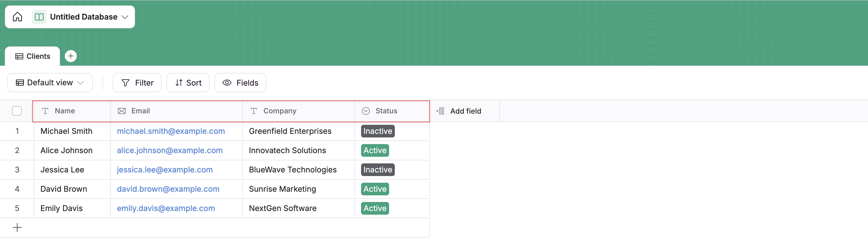Click the Status select-type icon

coord(366,111)
